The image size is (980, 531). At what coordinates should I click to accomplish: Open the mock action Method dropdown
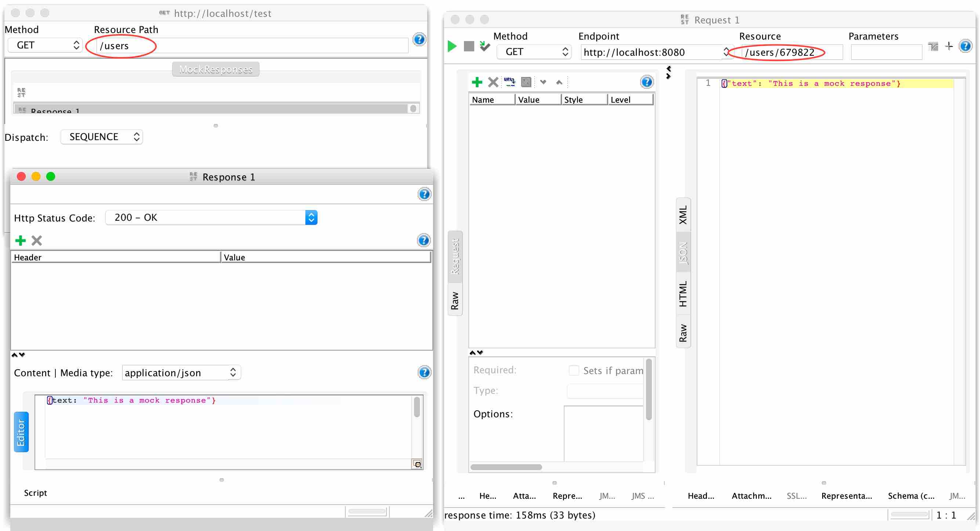(45, 45)
